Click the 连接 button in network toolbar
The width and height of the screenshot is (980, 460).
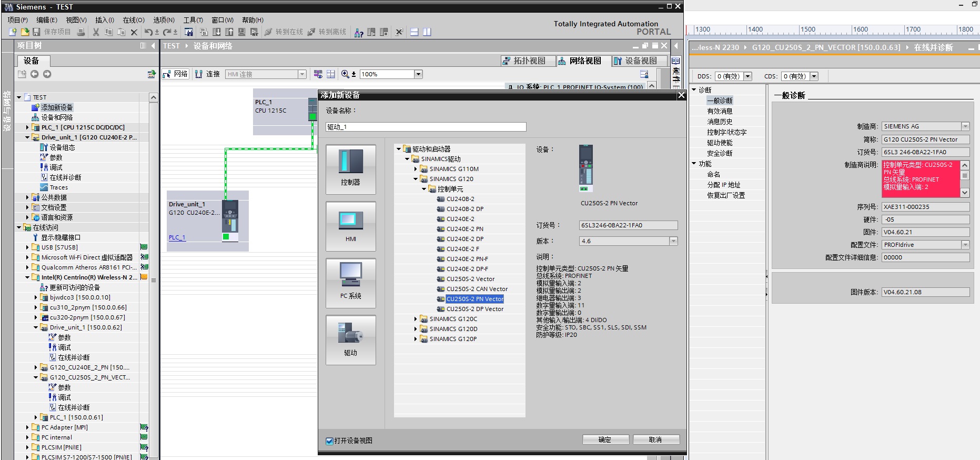coord(208,74)
